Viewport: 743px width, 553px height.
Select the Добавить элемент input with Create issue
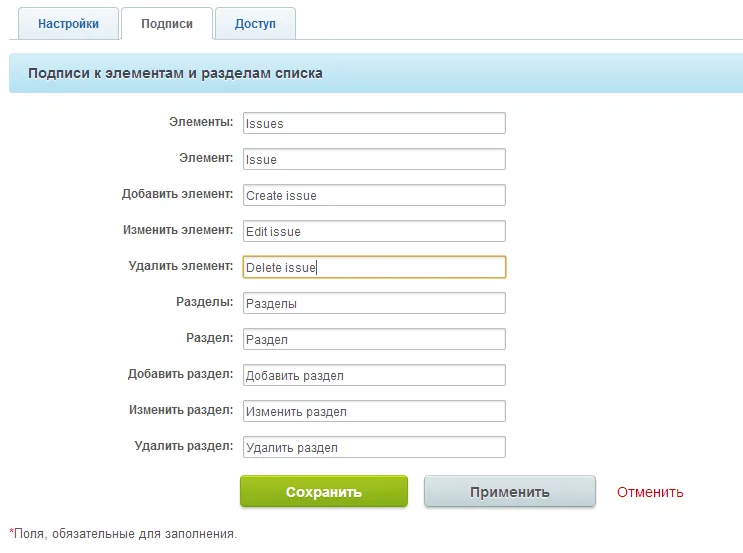tap(374, 195)
